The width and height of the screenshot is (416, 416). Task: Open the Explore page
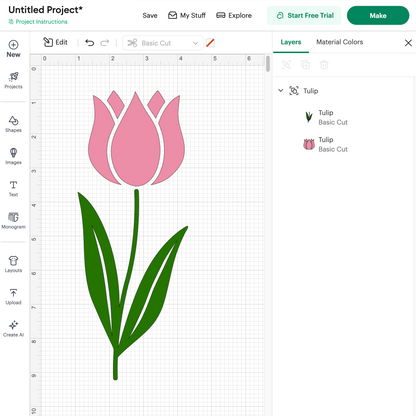[x=234, y=15]
